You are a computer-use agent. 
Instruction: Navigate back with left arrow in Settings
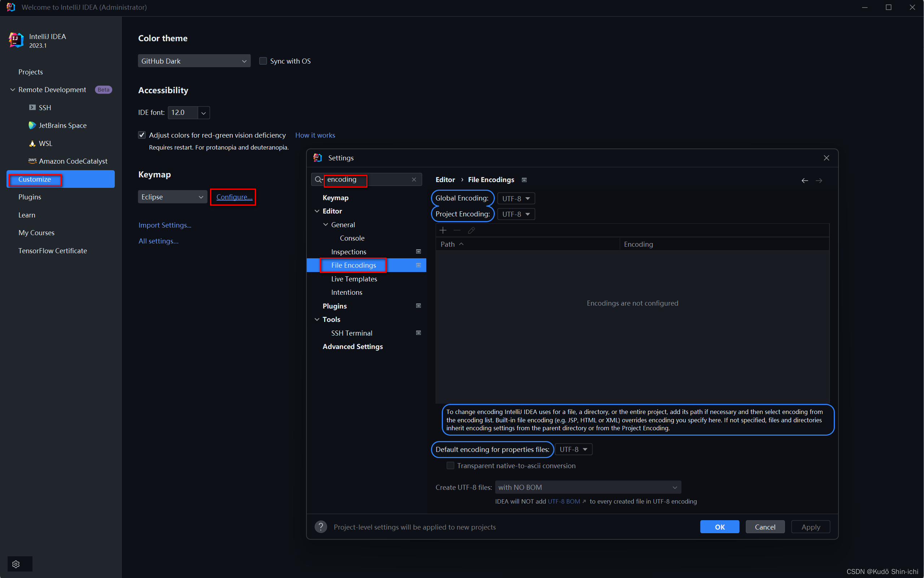(805, 180)
